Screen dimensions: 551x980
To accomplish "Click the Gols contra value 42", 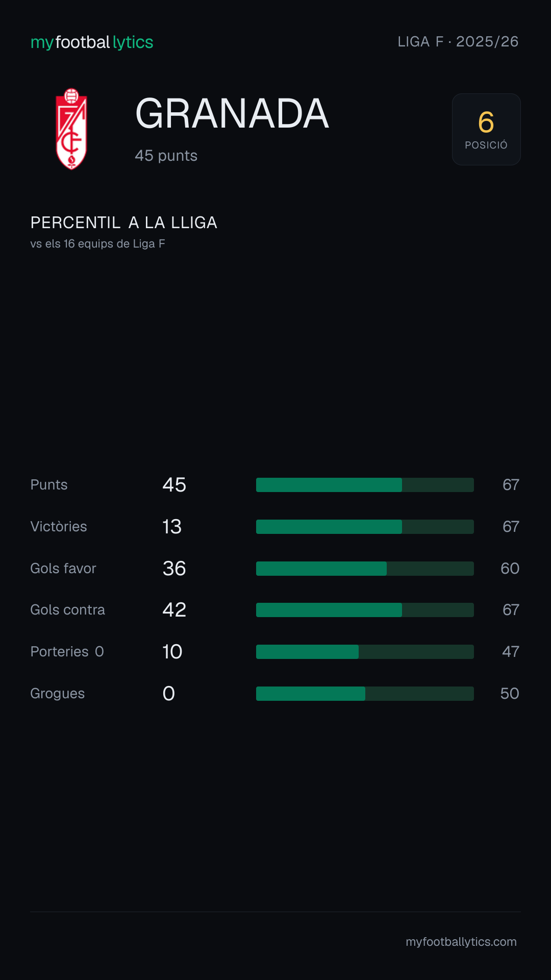I will click(174, 610).
